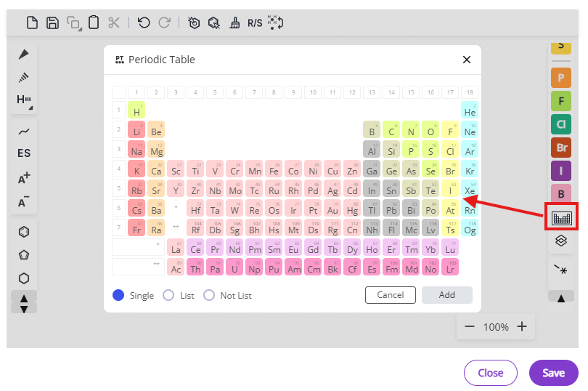Select Iodine element in periodic table
Screen dimensions: 588x391
pyautogui.click(x=450, y=190)
